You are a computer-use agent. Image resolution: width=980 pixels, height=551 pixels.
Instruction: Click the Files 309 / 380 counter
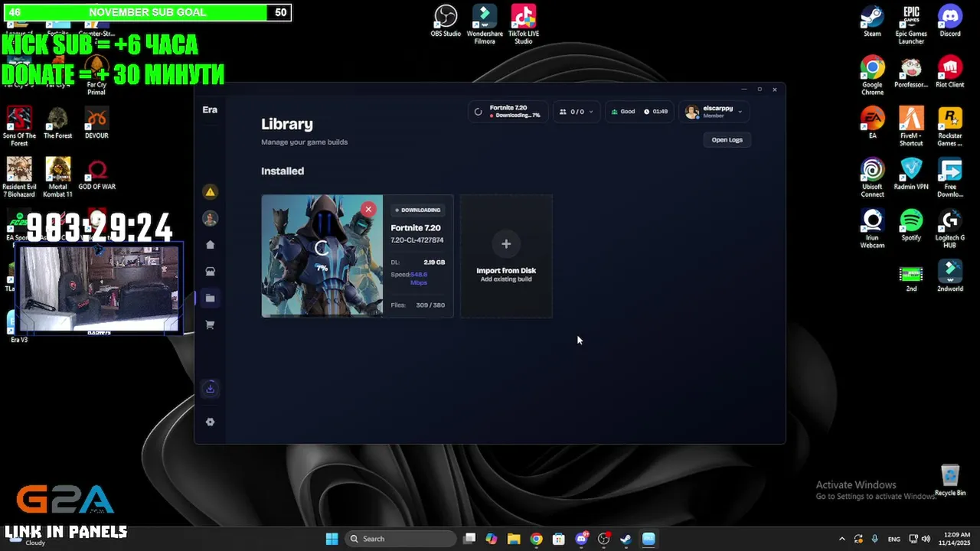pyautogui.click(x=418, y=305)
